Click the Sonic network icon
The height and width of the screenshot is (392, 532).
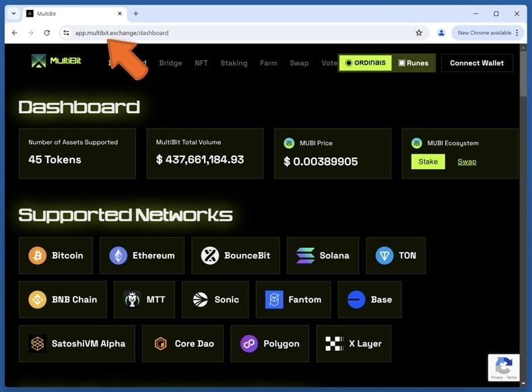click(200, 299)
